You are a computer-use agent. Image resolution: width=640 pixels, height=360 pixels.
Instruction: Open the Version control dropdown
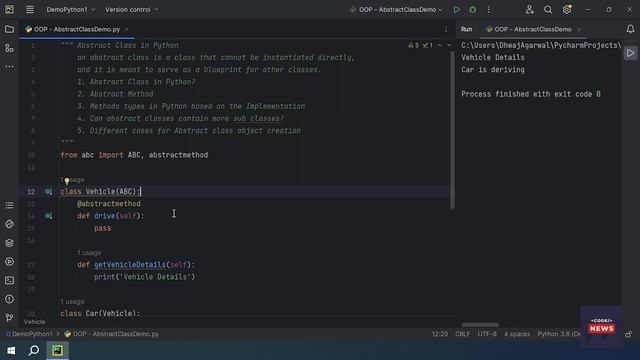coord(132,9)
